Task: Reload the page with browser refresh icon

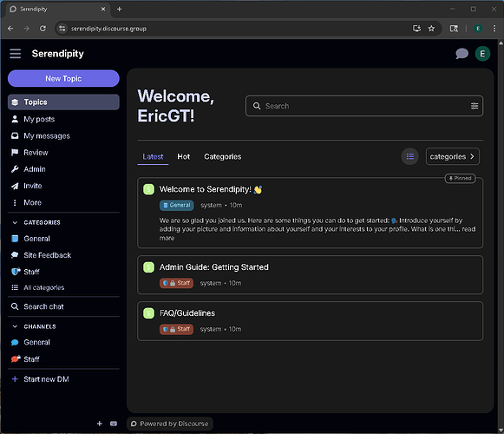Action: pos(43,29)
